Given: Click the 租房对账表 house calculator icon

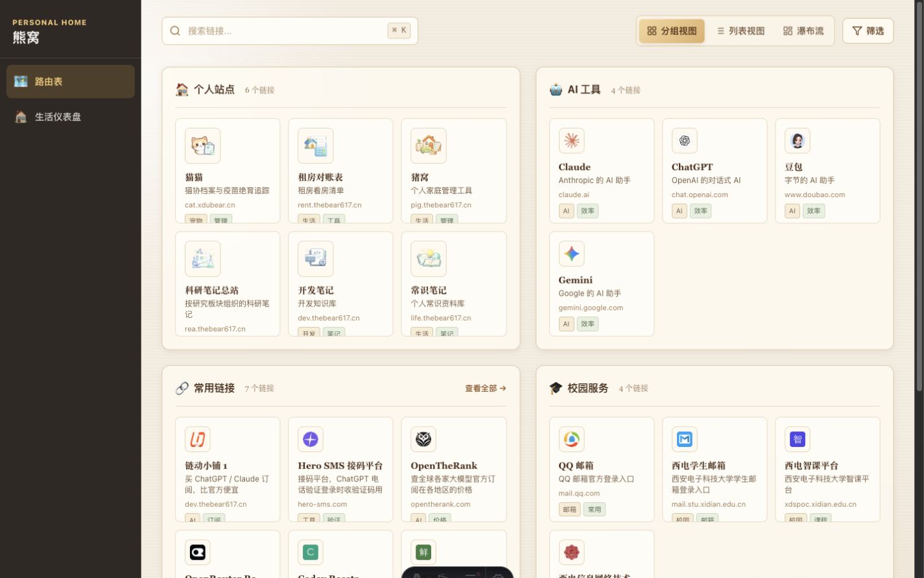Looking at the screenshot, I should 315,145.
